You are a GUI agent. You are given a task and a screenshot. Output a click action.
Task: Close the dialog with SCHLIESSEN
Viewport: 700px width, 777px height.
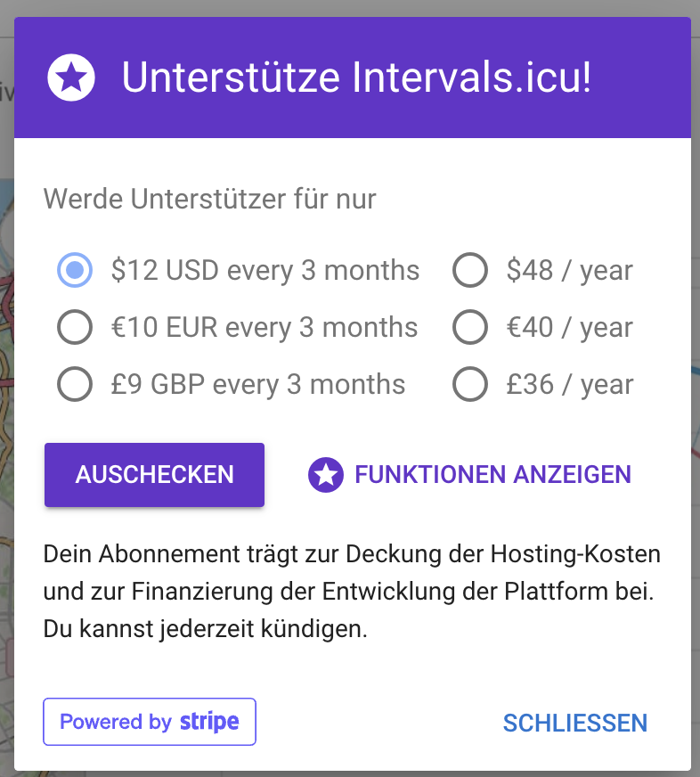pyautogui.click(x=574, y=723)
